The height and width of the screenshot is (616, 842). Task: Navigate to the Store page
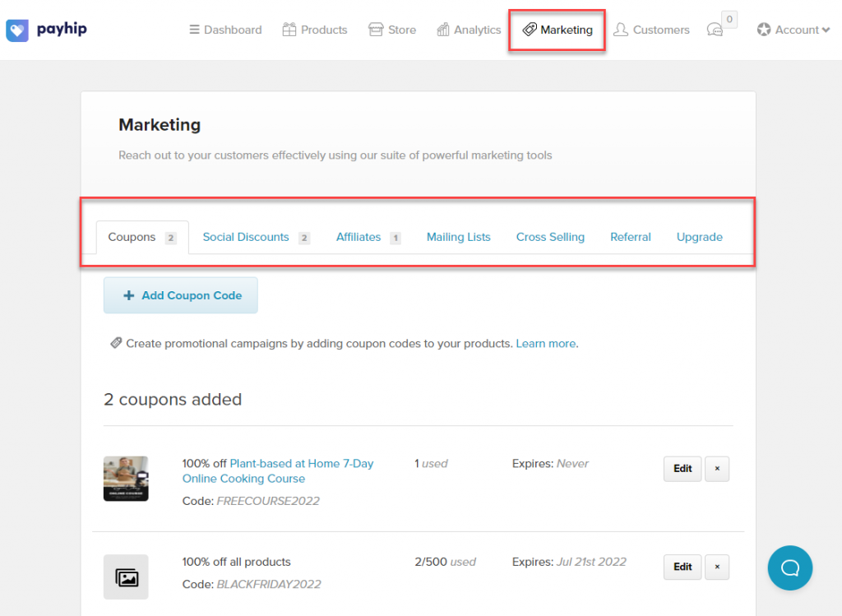coord(392,30)
